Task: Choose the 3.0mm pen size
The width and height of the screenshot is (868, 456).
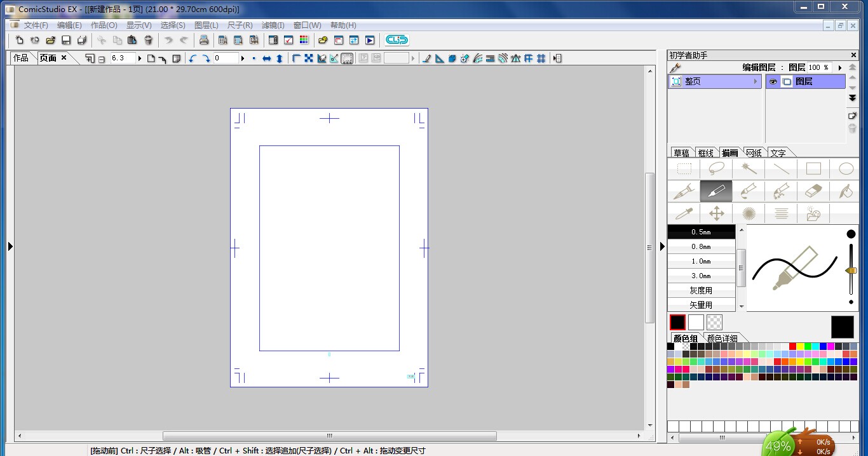Action: pyautogui.click(x=701, y=276)
